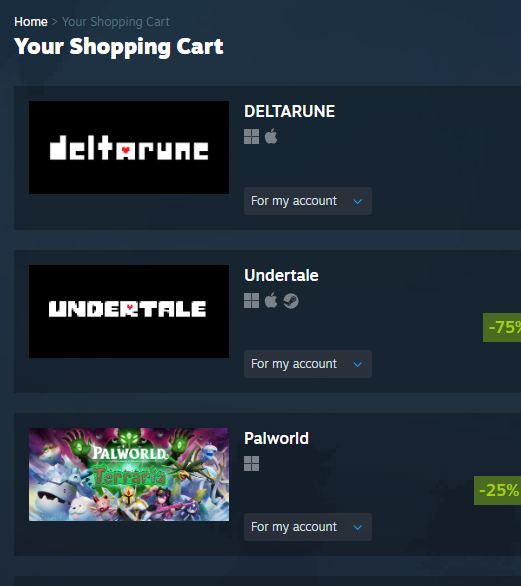Screen dimensions: 521x586
Task: Click the chevron arrow in Palworld's account selector
Action: pos(358,527)
